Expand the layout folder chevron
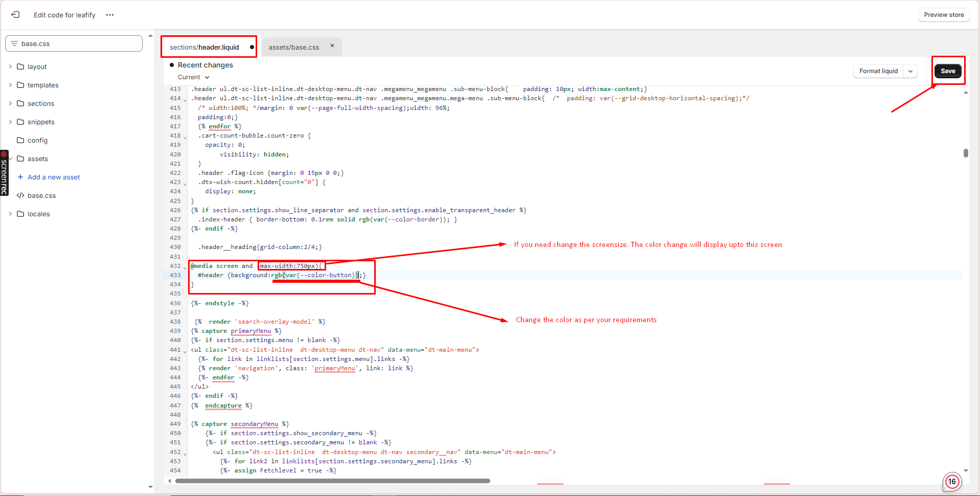Screen dimensions: 980x496 click(x=10, y=66)
